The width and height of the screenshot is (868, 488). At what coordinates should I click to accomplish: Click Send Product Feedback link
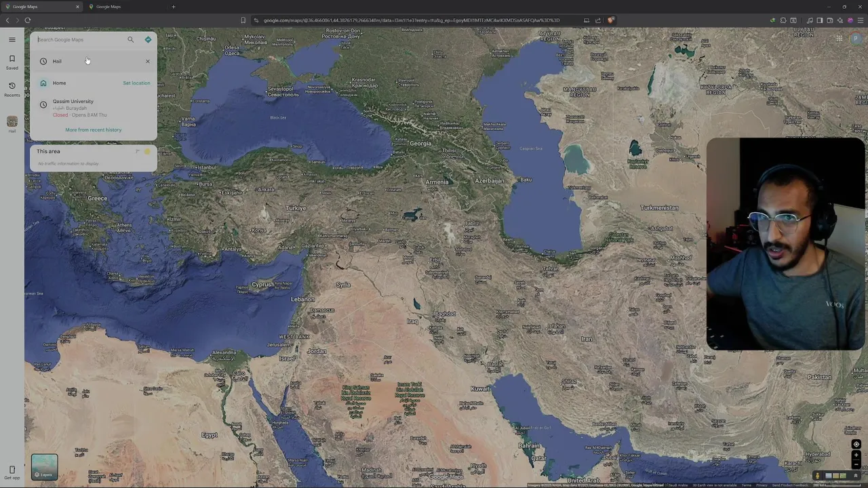click(790, 485)
